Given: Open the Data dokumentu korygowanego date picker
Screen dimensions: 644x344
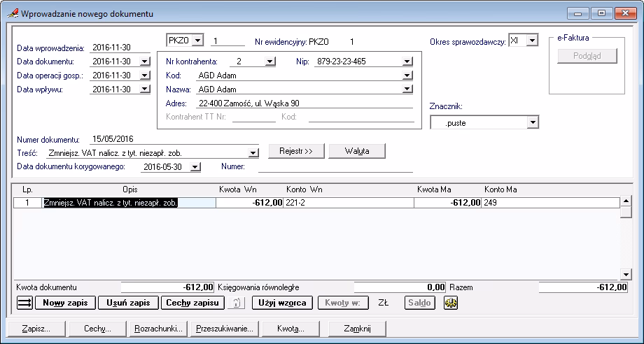Looking at the screenshot, I should pyautogui.click(x=195, y=167).
